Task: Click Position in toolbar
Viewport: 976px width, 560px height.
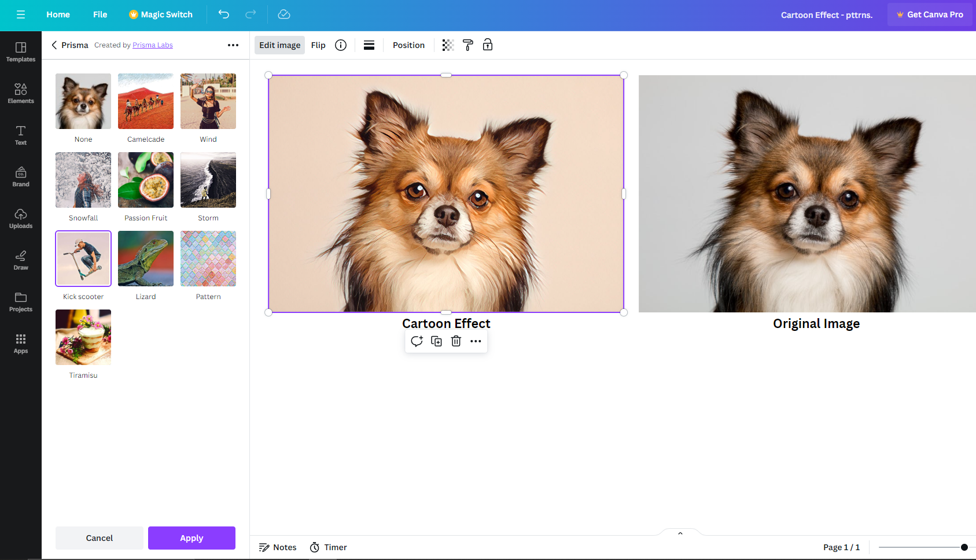Action: point(408,45)
